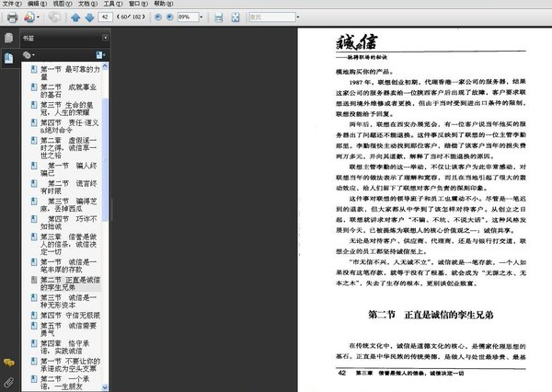Go to previous page with up arrow
This screenshot has height=392, width=552.
point(75,17)
